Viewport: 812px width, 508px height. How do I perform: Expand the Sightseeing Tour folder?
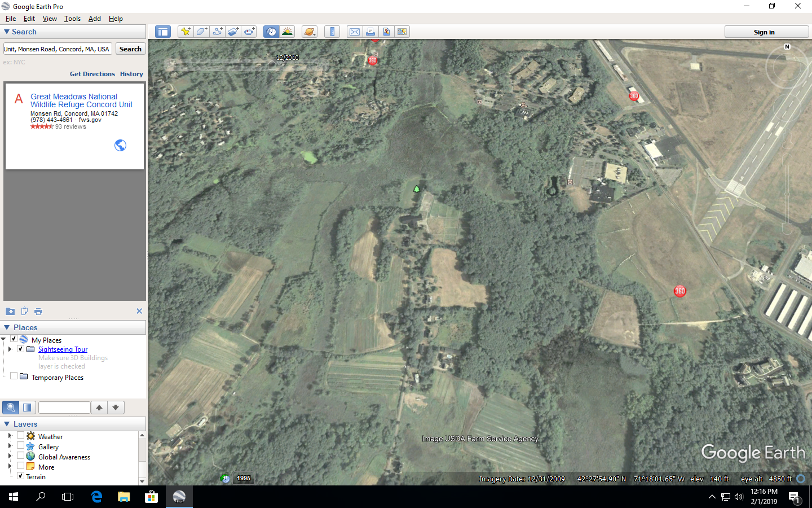10,349
